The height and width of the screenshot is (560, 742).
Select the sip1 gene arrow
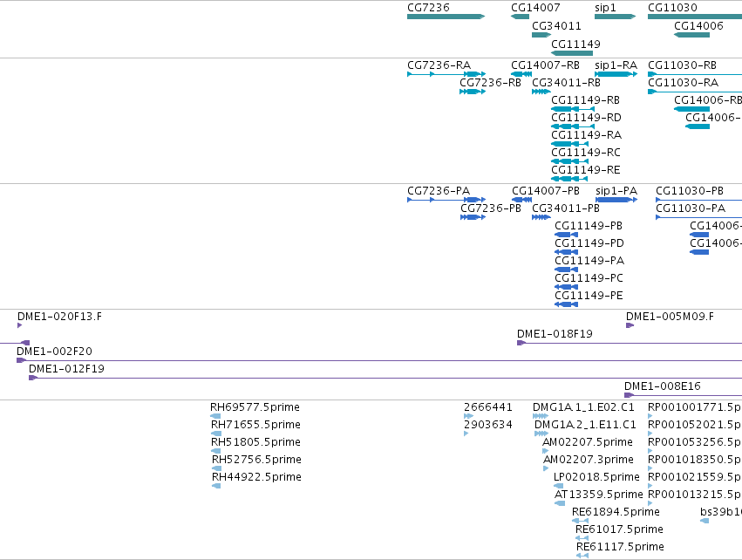click(x=616, y=17)
